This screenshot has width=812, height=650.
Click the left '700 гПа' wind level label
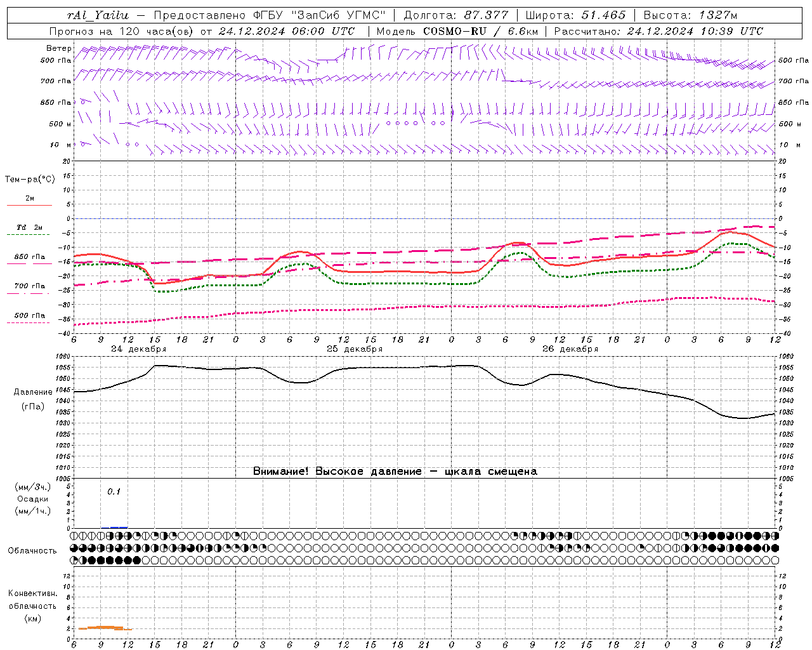click(x=56, y=81)
